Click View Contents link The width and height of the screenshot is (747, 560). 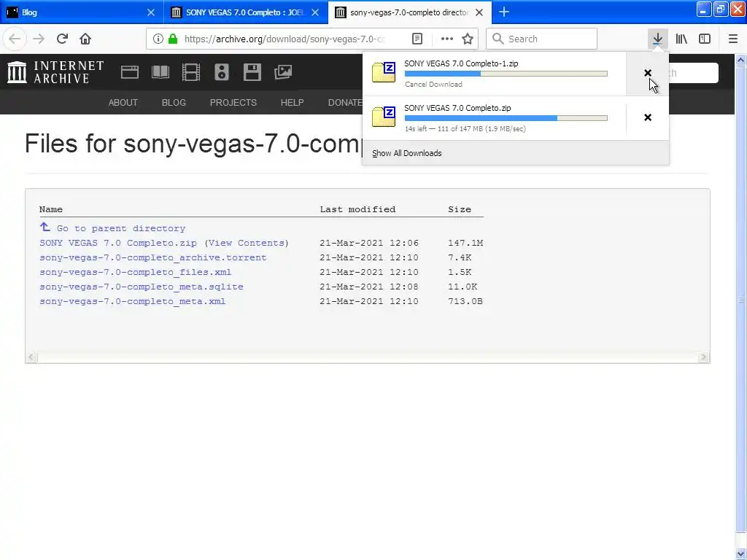coord(247,243)
